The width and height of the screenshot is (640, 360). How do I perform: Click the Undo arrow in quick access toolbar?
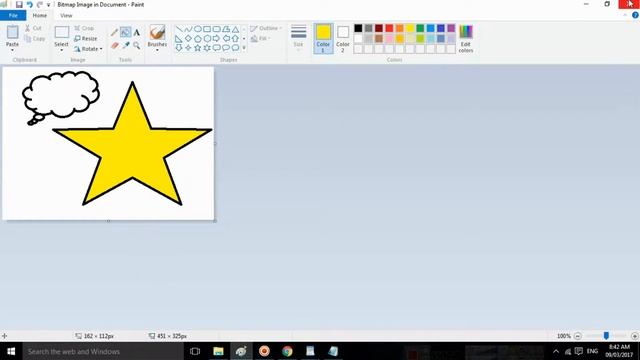29,4
